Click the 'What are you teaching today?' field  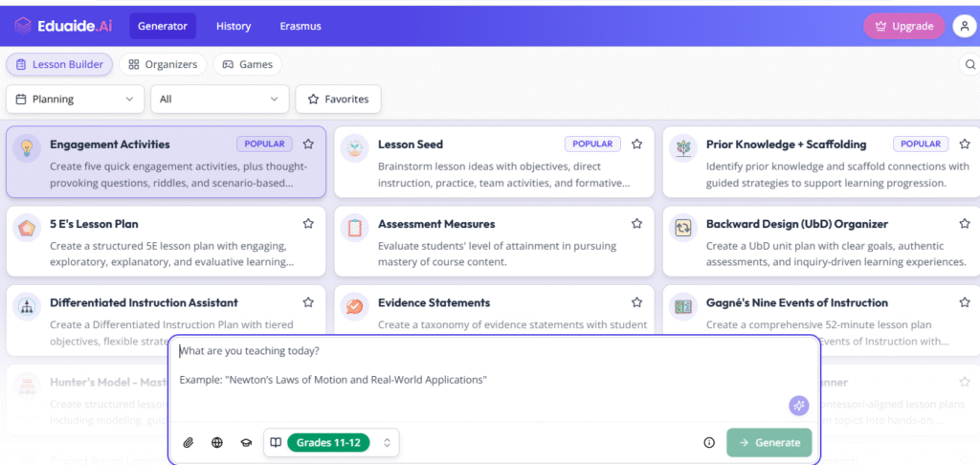[493, 351]
